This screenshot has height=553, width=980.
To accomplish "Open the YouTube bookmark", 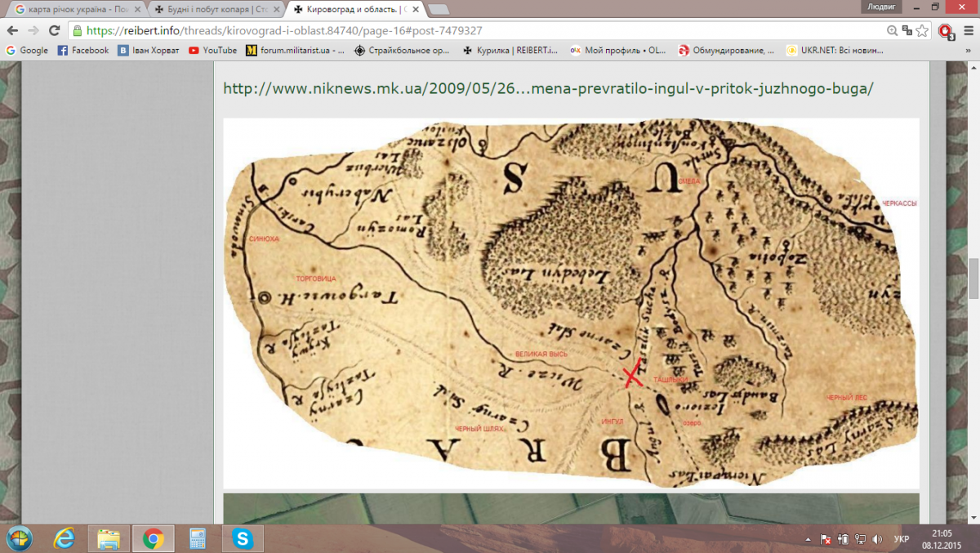I will (212, 50).
